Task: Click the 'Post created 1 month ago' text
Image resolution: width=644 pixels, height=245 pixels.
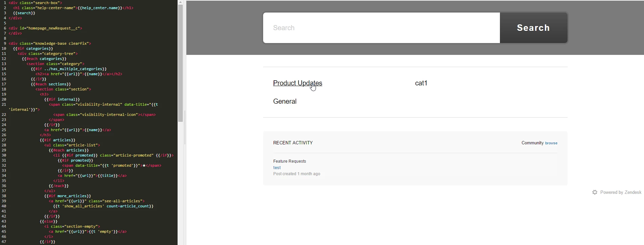Action: 297,174
